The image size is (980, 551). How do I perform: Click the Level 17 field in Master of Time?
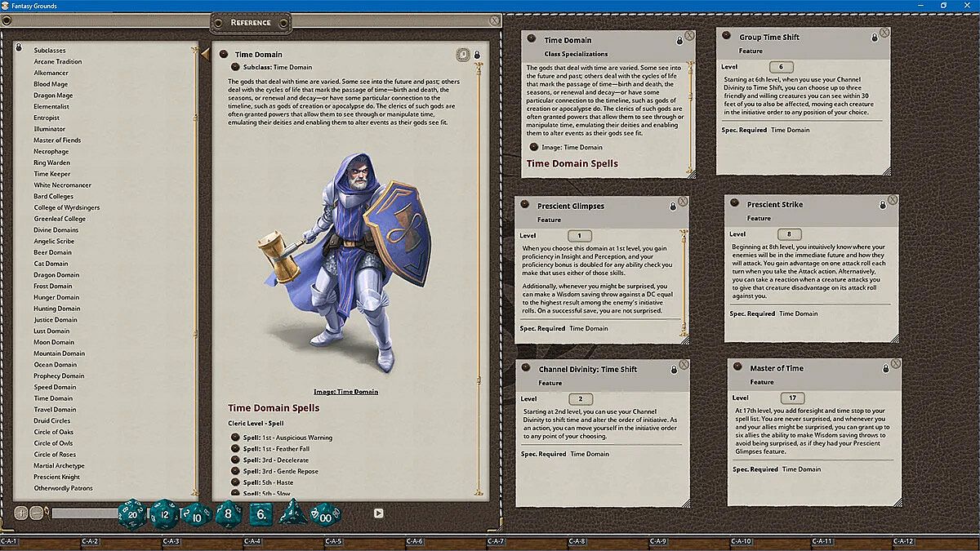(792, 398)
